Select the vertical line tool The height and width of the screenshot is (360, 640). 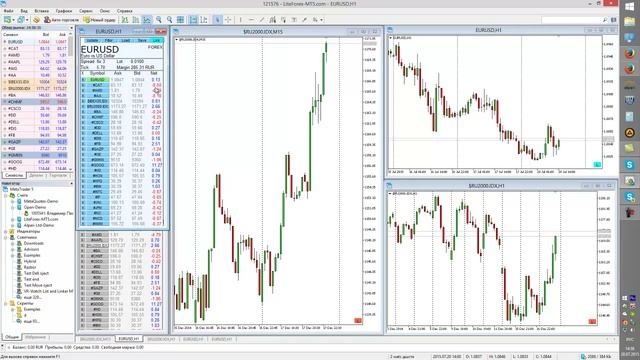coord(241,20)
